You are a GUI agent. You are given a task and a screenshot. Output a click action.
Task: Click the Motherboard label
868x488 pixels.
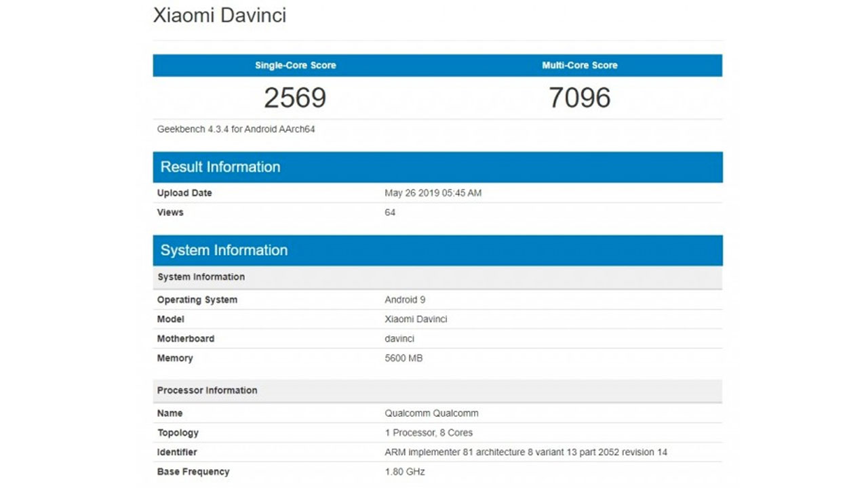(x=186, y=339)
